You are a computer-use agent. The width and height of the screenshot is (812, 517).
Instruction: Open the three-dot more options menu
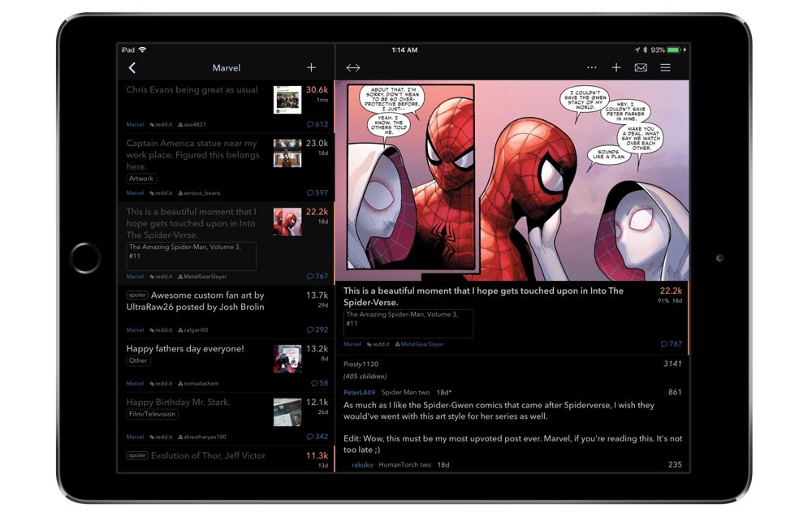[591, 67]
